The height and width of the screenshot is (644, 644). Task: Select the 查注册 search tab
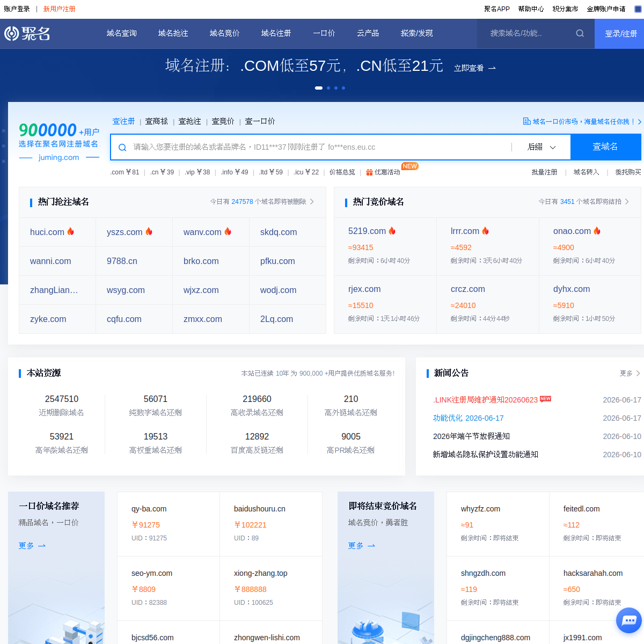(x=123, y=121)
